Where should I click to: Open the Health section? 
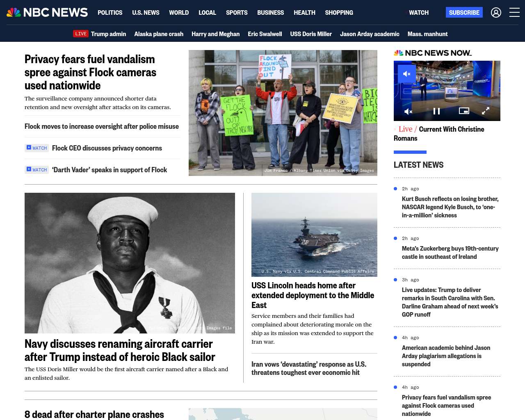pyautogui.click(x=304, y=13)
